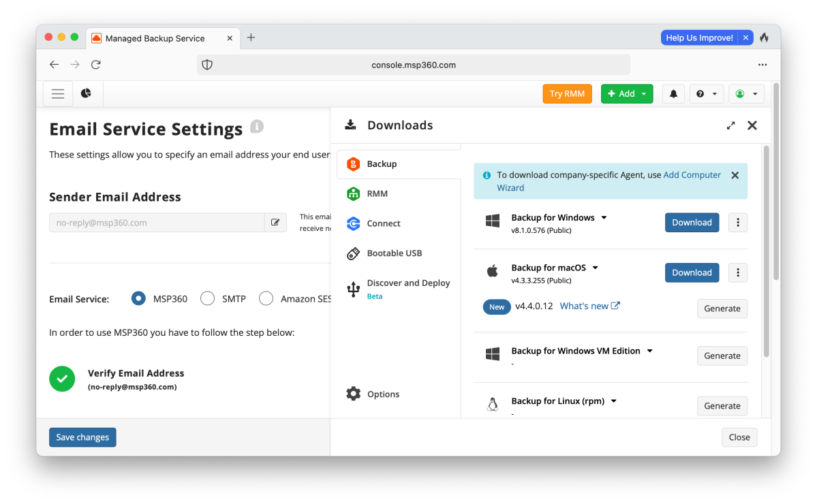The width and height of the screenshot is (817, 504).
Task: Click the Beta label under Discover and Deploy
Action: coord(375,296)
